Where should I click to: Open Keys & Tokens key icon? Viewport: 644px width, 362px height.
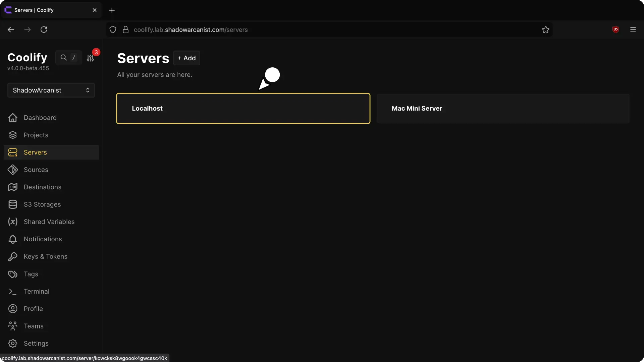coord(12,256)
